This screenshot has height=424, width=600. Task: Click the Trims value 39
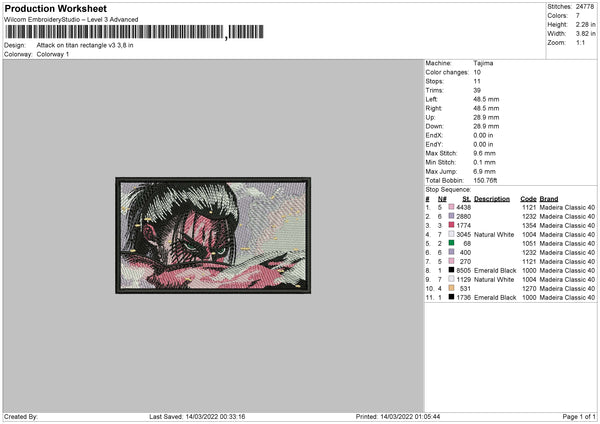[477, 90]
